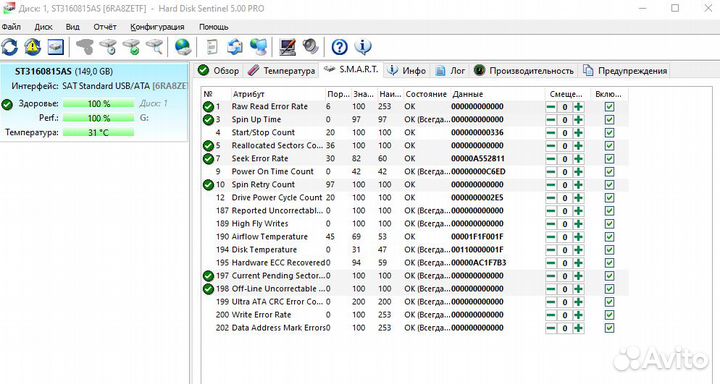Click green status icon of Reallocated Sectors row
The width and height of the screenshot is (720, 384).
coord(208,146)
